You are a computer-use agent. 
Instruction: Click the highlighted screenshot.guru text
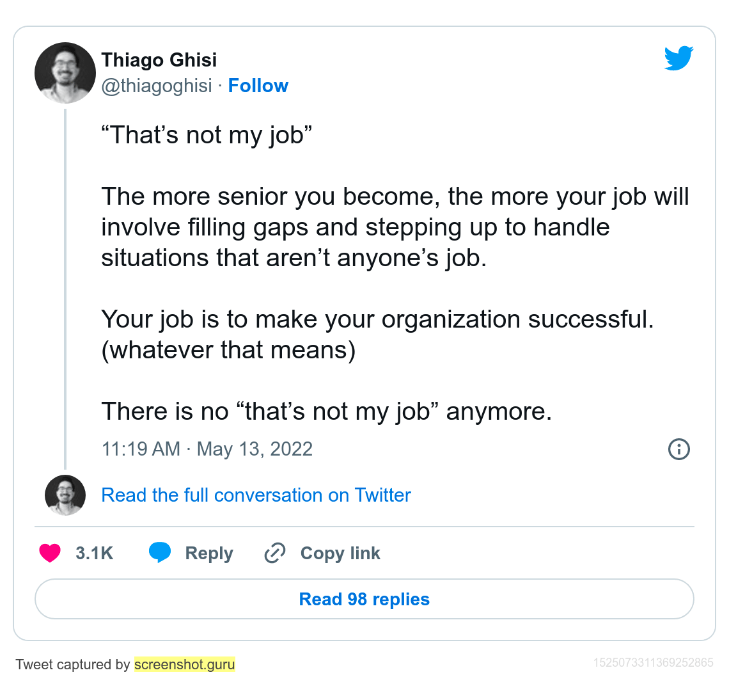tap(185, 665)
